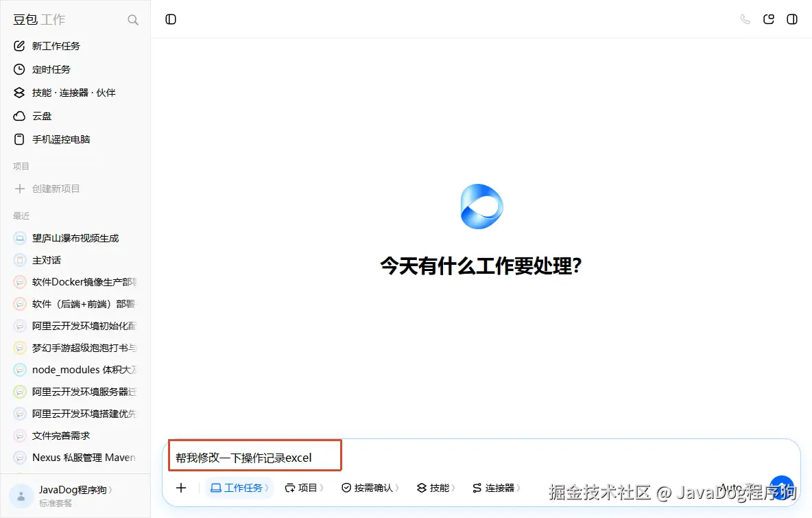This screenshot has height=518, width=812.
Task: Expand the 项目 selector in the input bar
Action: pyautogui.click(x=304, y=487)
